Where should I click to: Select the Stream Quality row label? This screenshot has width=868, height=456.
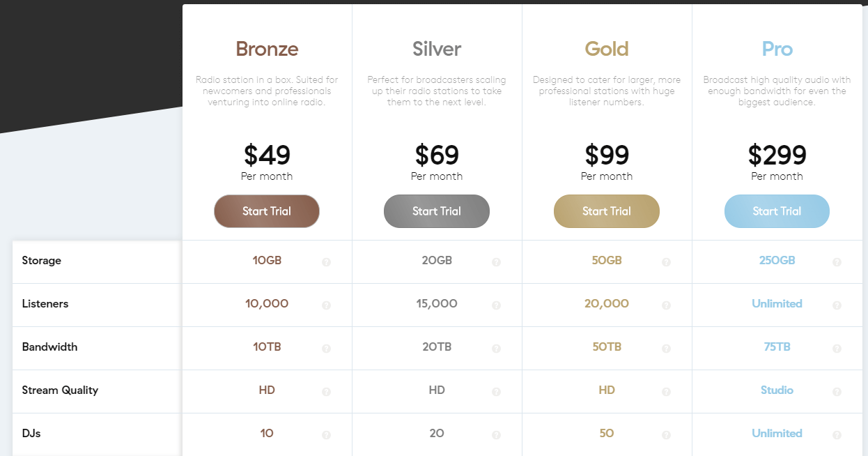click(60, 390)
